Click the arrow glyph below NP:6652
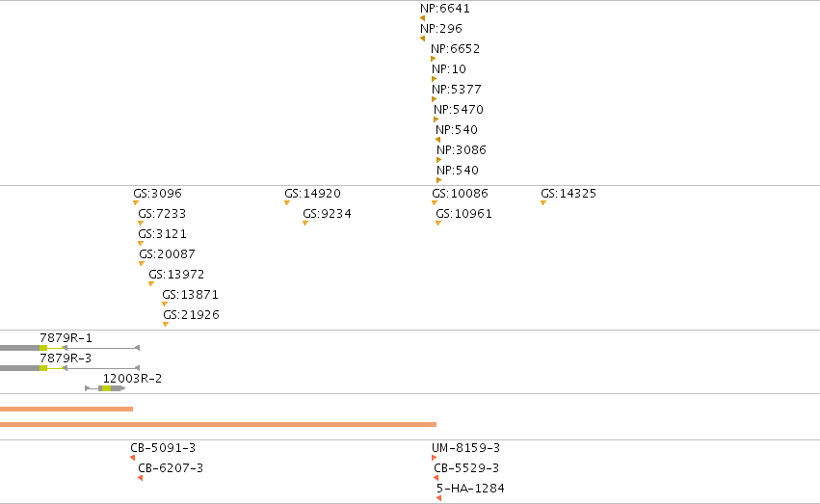 pyautogui.click(x=433, y=59)
